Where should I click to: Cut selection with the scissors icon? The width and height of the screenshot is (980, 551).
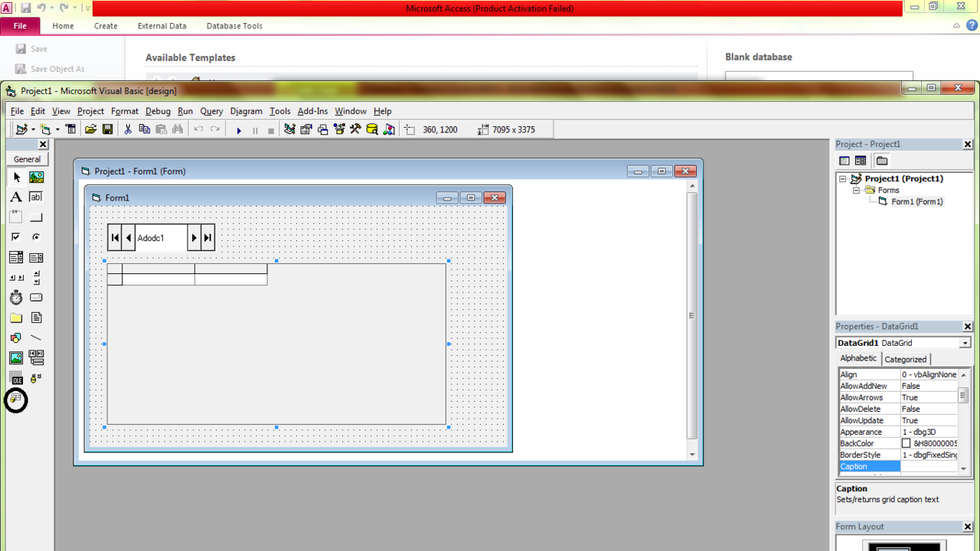(128, 129)
